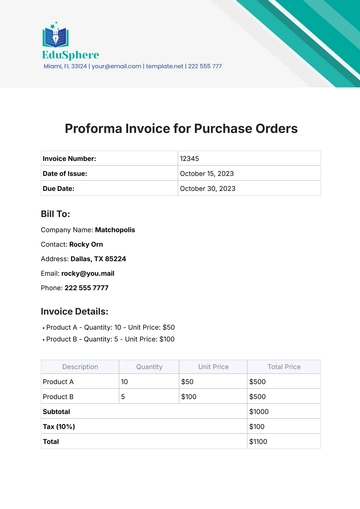The width and height of the screenshot is (360, 509).
Task: Click the Total row label
Action: (51, 441)
